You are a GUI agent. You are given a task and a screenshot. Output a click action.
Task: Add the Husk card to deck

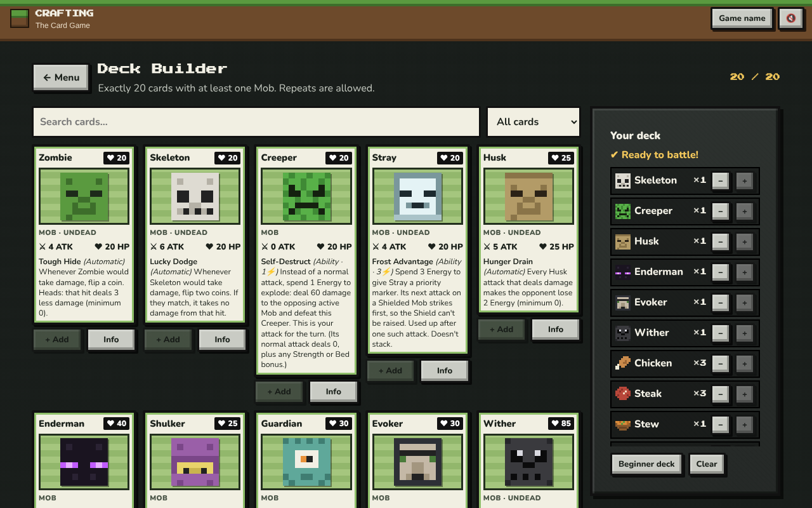click(501, 330)
